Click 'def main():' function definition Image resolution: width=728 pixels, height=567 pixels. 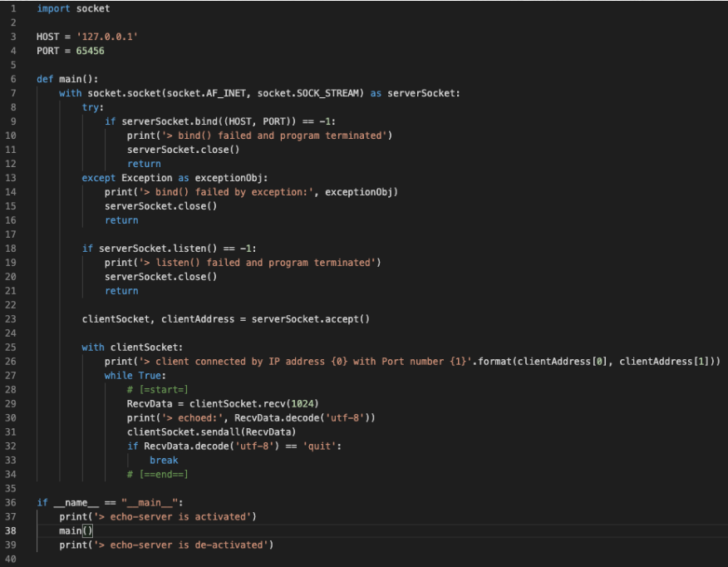tap(67, 79)
